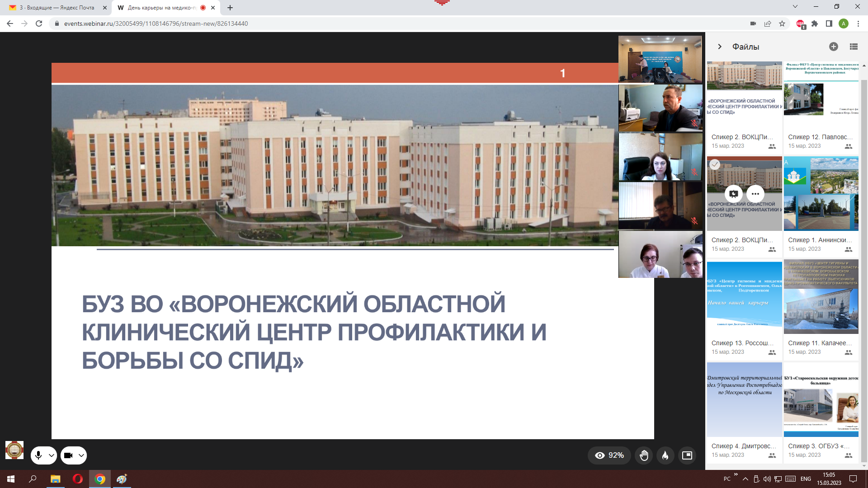Click share icon on top Спикер 2 ВОКЦПи card
This screenshot has width=868, height=488.
coord(772,146)
